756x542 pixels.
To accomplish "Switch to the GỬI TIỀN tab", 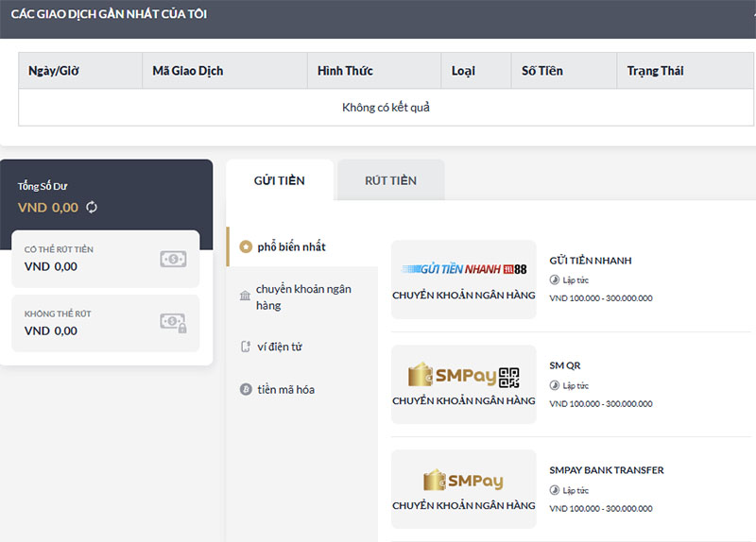I will pos(279,180).
